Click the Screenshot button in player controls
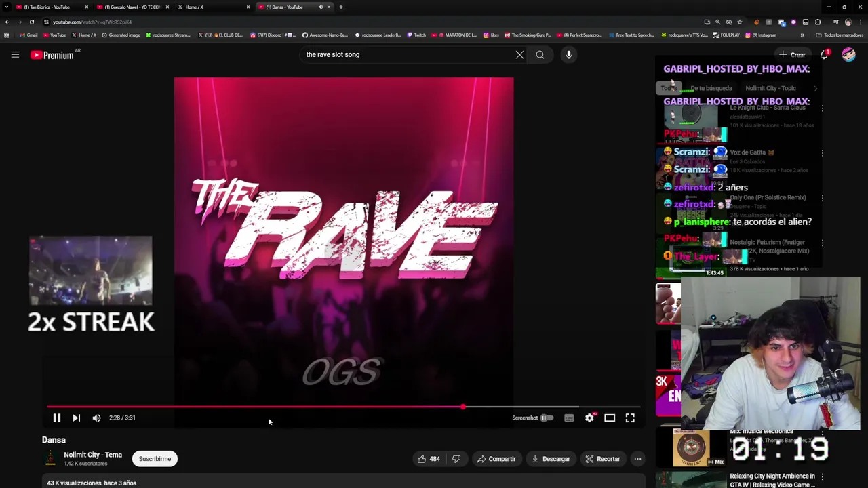868x488 pixels. pyautogui.click(x=524, y=418)
